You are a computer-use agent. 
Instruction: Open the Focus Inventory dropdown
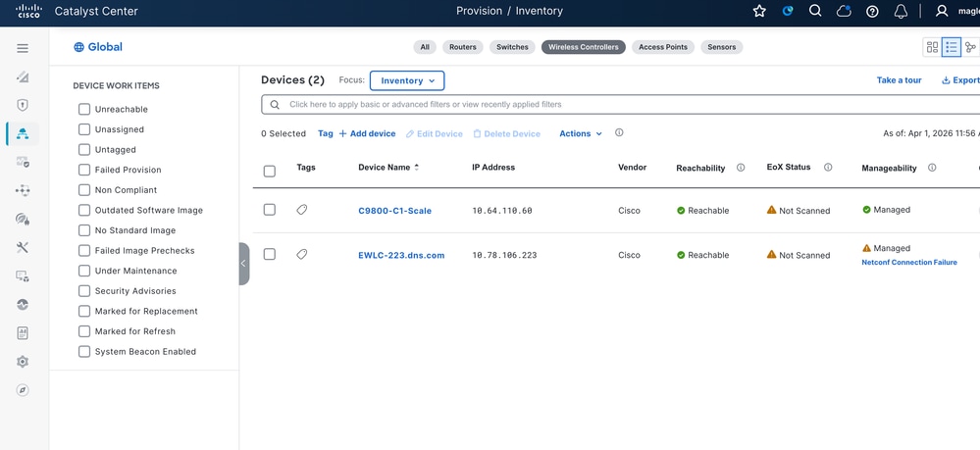click(407, 80)
